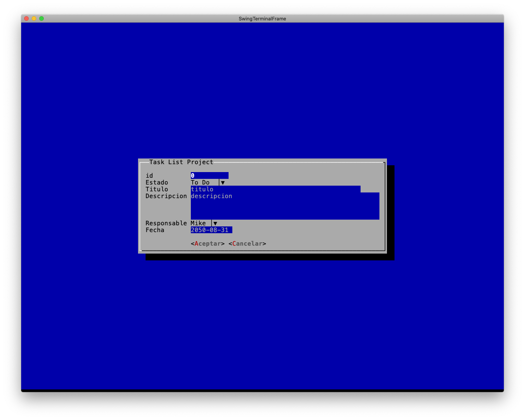
Task: Click the Aceptar button
Action: pos(208,243)
